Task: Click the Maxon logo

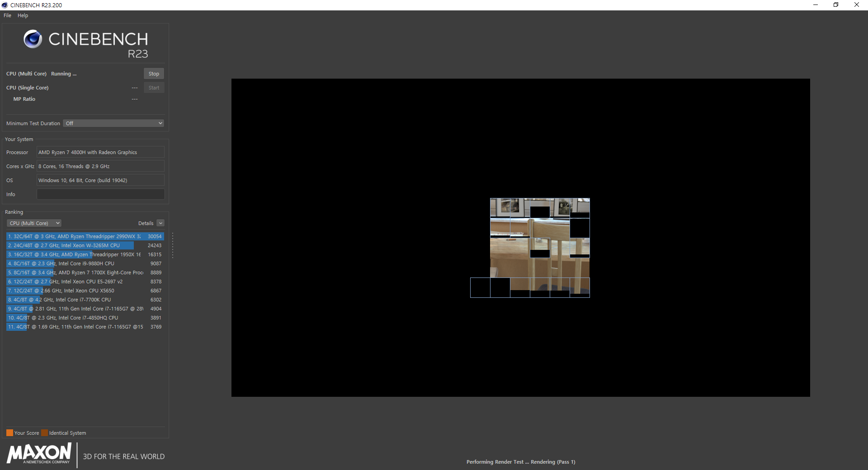Action: [39, 453]
